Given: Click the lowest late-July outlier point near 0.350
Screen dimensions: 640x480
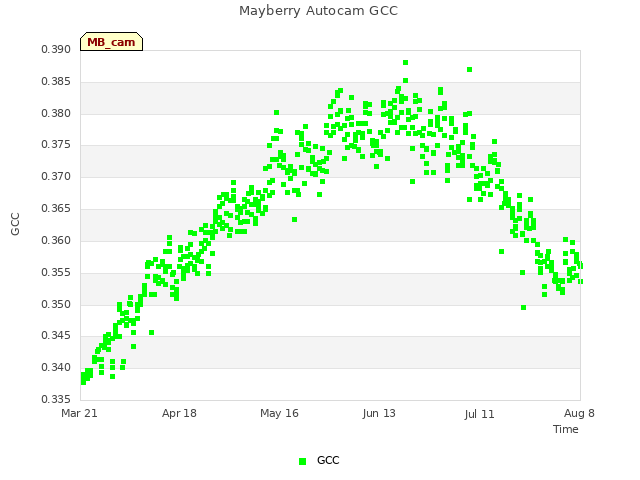Looking at the screenshot, I should click(x=523, y=307).
